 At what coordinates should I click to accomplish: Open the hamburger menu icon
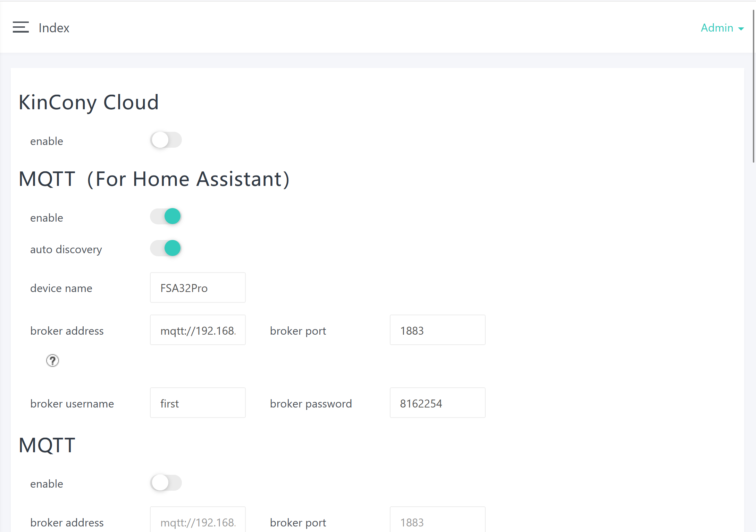click(x=21, y=27)
